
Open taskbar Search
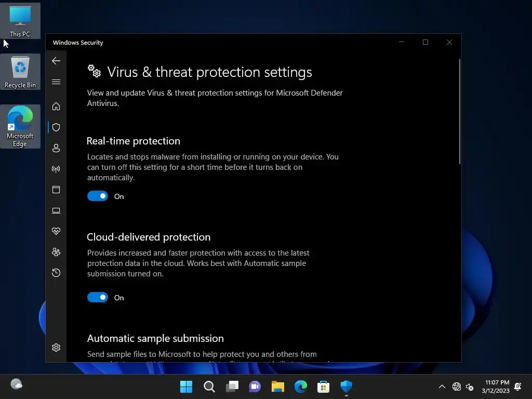pyautogui.click(x=209, y=387)
